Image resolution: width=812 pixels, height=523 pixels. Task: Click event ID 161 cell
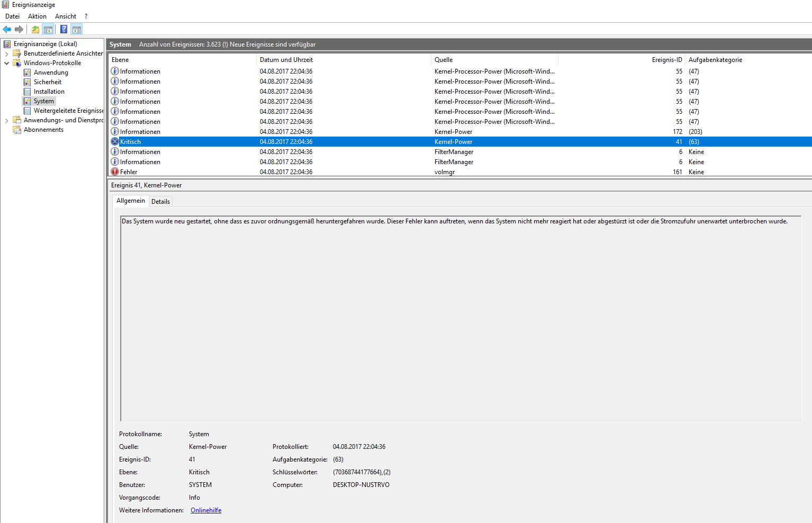click(x=678, y=172)
